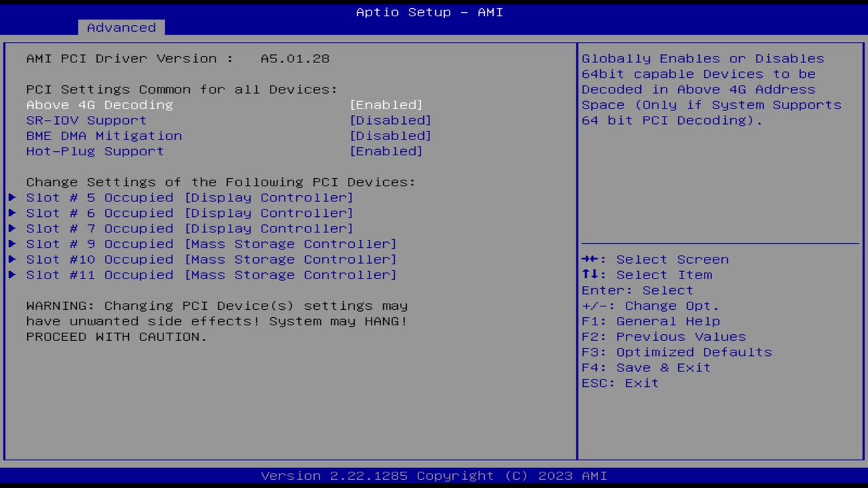Expand arrow for Slot # 7 Display Controller
The image size is (868, 488).
click(12, 228)
